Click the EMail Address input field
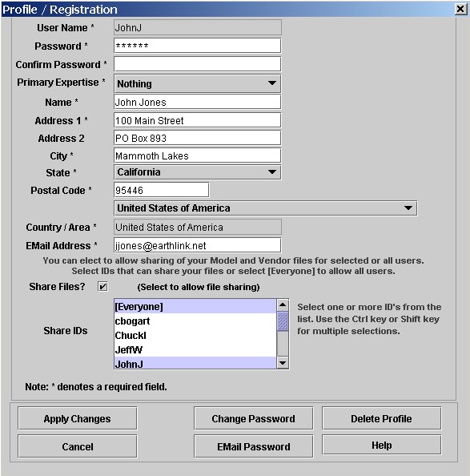Screen dimensions: 470x476 pos(198,245)
